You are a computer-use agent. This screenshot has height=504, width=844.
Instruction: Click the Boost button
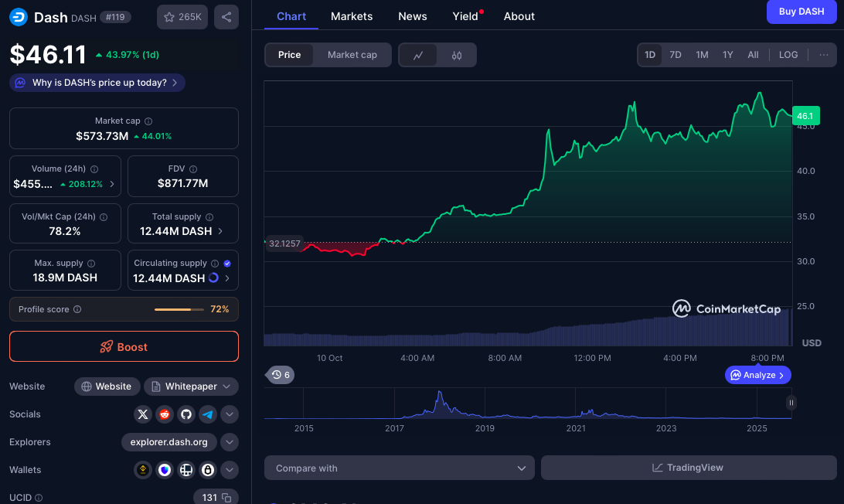[x=124, y=347]
